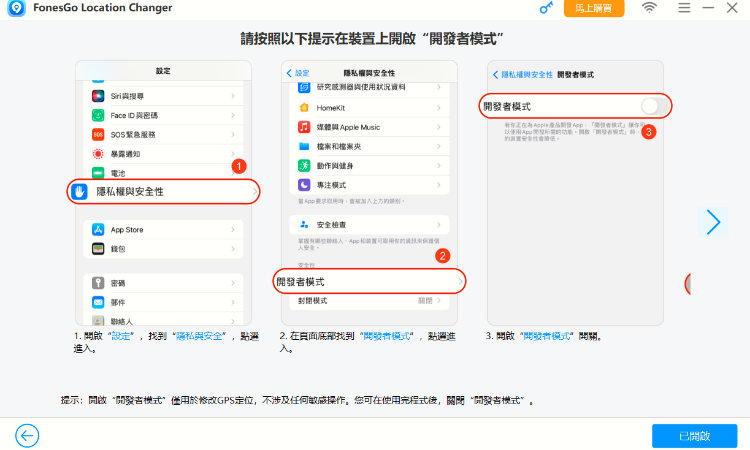Go to the next guide slide arrow
The width and height of the screenshot is (750, 450).
click(x=713, y=222)
